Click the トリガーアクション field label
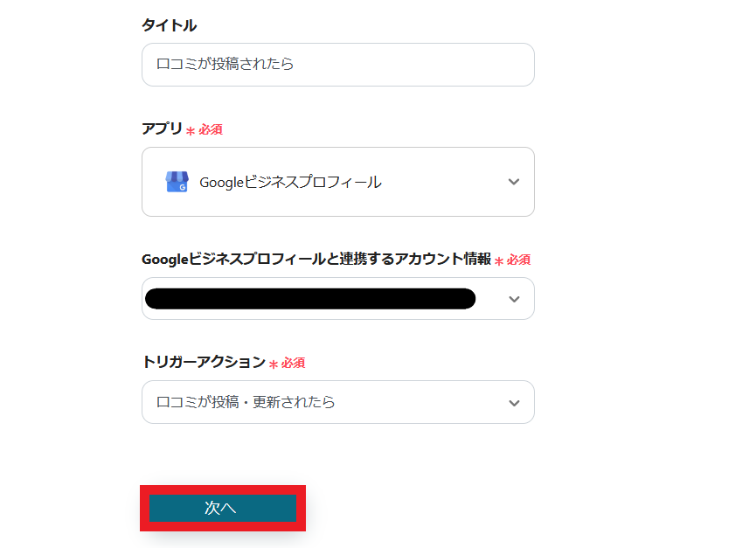The width and height of the screenshot is (756, 548). [x=203, y=362]
